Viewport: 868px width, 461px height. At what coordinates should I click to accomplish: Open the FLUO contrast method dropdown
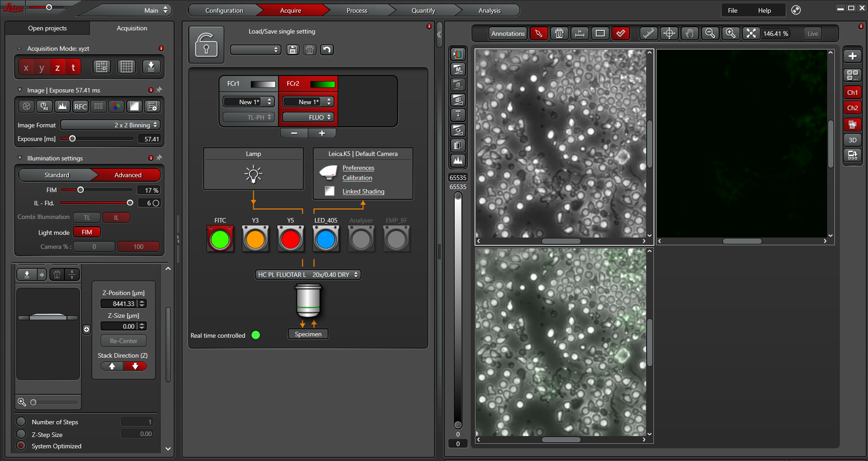click(x=309, y=117)
